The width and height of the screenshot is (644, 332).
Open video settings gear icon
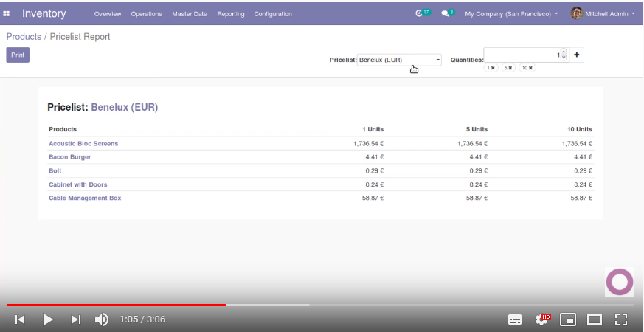542,319
